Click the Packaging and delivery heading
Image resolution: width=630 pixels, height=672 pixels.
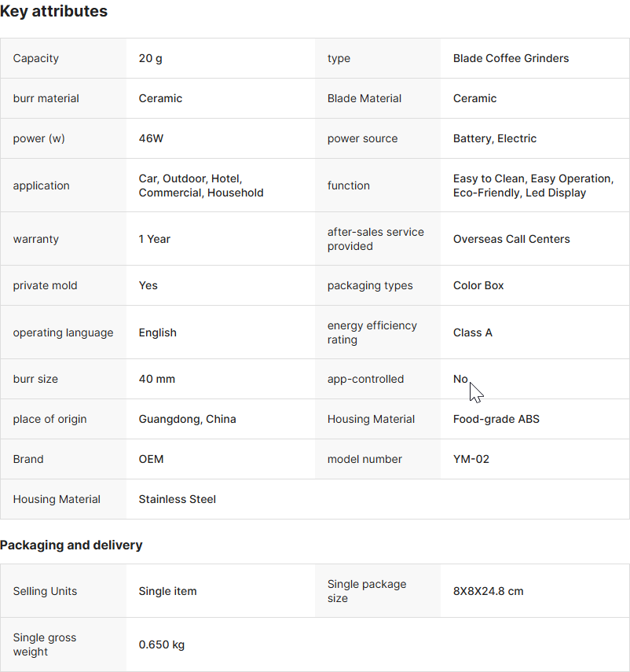pos(71,545)
